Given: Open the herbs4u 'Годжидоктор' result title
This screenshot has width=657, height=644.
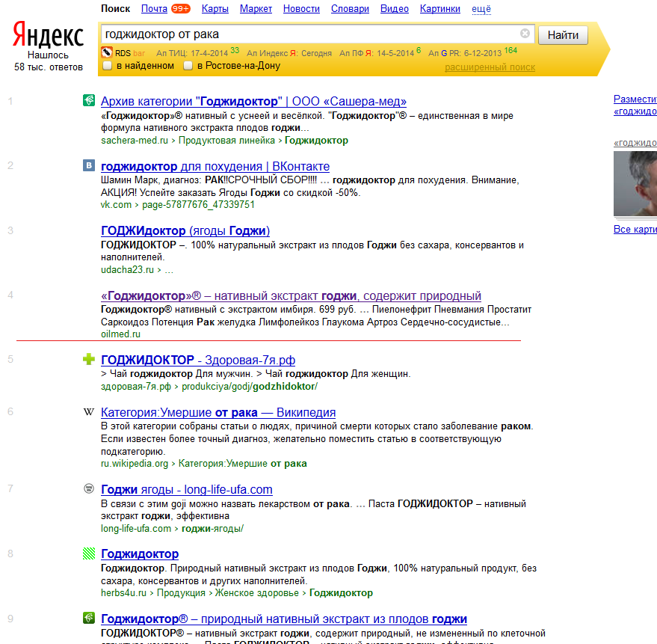Looking at the screenshot, I should click(140, 553).
